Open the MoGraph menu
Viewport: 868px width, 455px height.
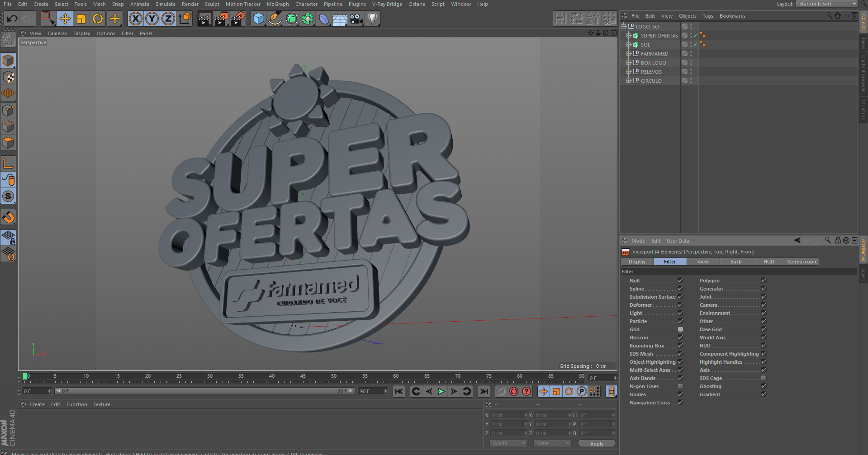tap(278, 4)
